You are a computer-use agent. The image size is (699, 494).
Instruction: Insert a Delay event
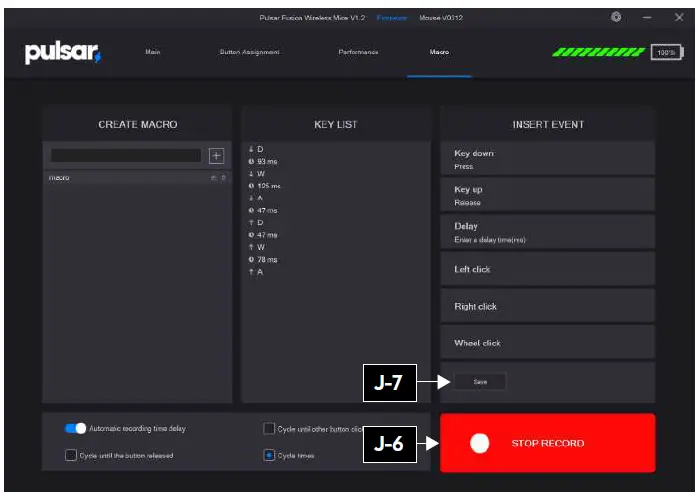tap(547, 232)
